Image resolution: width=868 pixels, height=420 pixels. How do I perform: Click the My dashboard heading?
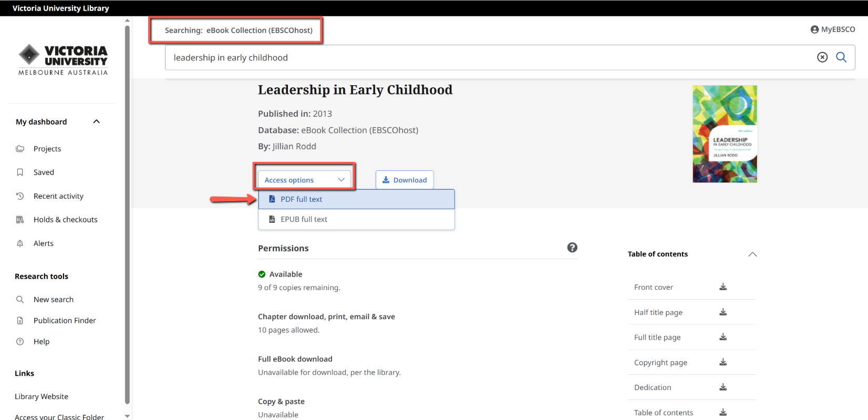point(42,121)
